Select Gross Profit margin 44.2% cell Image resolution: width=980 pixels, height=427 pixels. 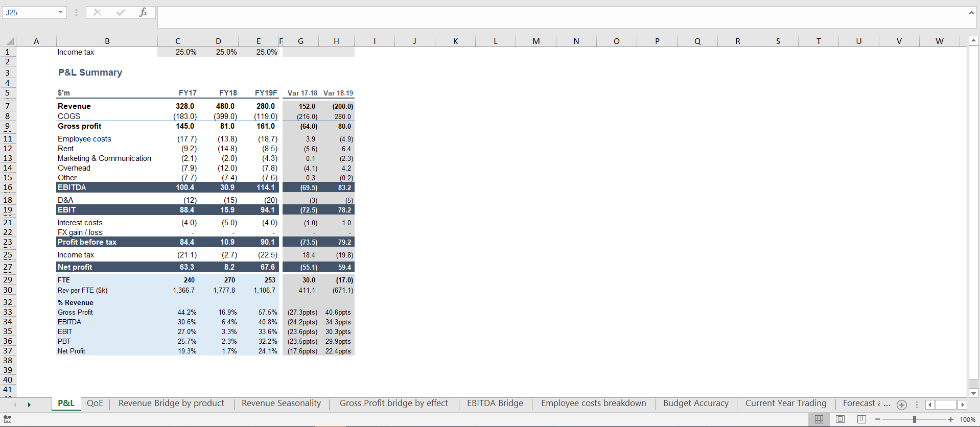point(187,312)
